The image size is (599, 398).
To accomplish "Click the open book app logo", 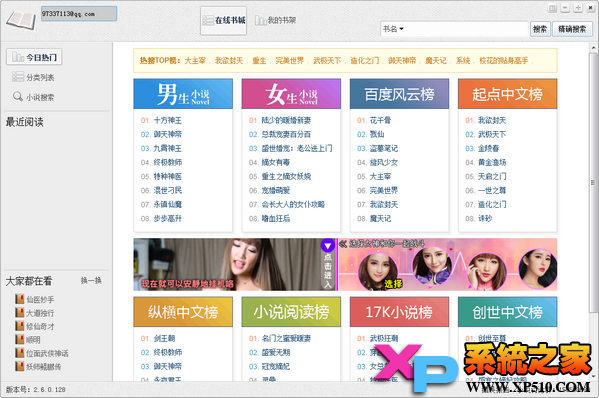I will tap(21, 20).
